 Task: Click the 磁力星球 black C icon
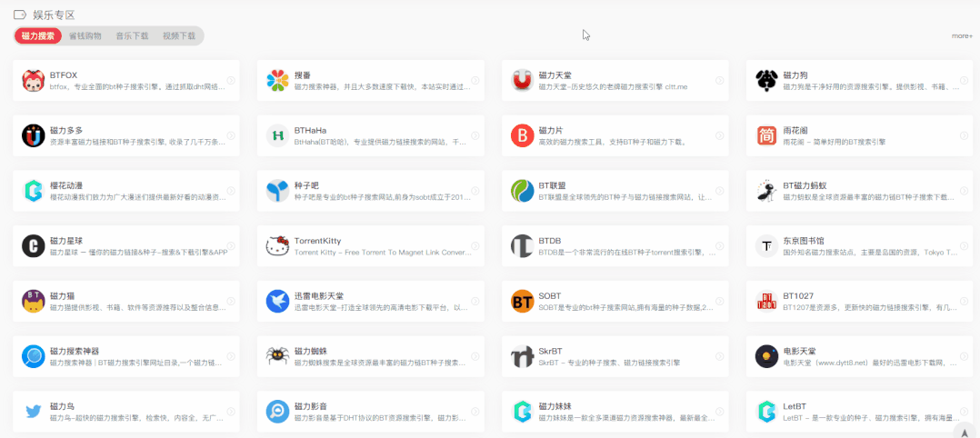click(x=33, y=245)
